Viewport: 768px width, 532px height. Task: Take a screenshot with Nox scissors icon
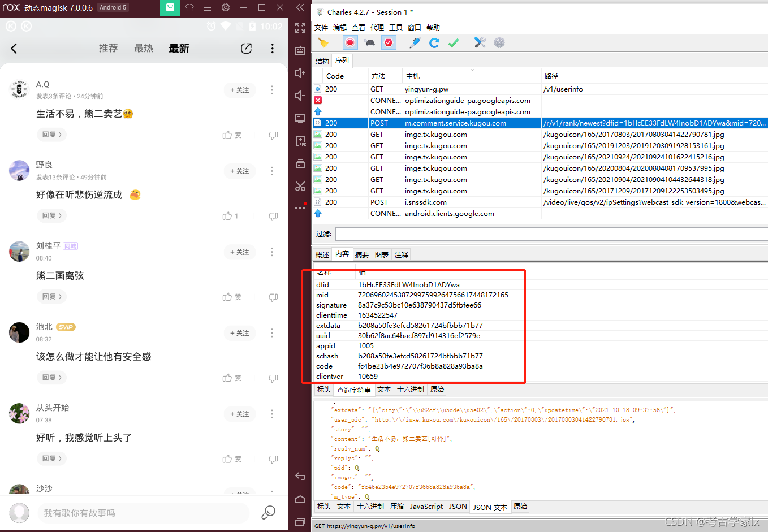pyautogui.click(x=300, y=186)
